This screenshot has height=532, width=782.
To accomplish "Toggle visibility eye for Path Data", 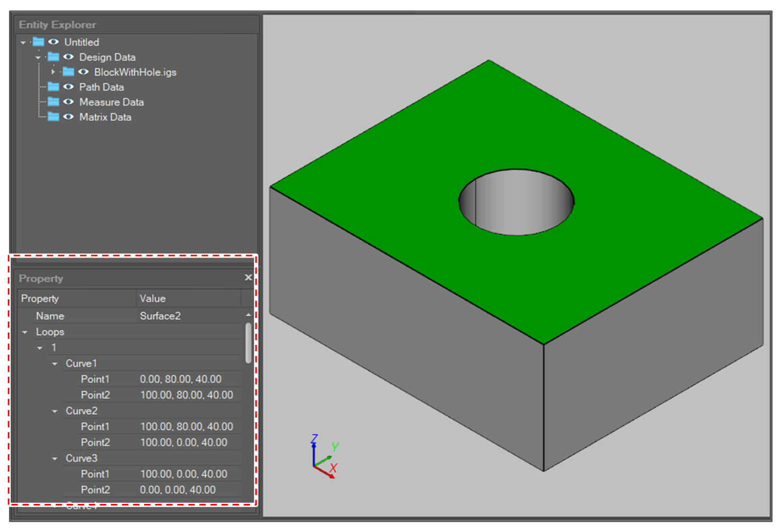I will pyautogui.click(x=68, y=87).
